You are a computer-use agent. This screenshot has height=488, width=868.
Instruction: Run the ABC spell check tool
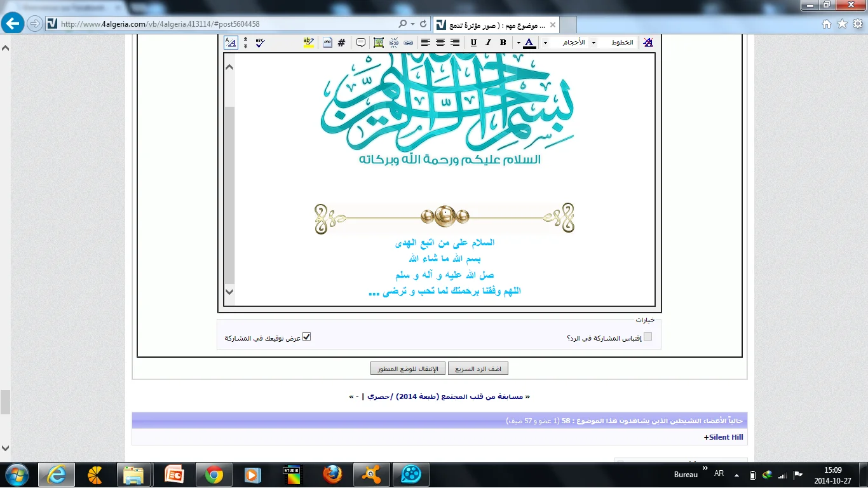pos(260,43)
